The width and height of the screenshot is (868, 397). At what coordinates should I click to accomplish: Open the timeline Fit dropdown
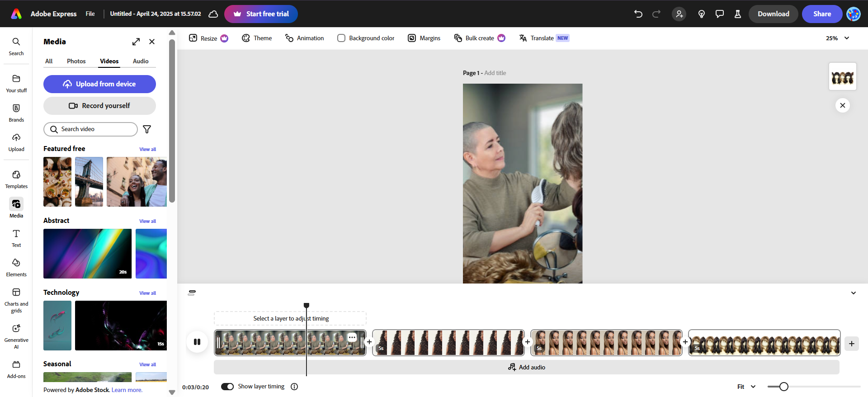tap(746, 387)
